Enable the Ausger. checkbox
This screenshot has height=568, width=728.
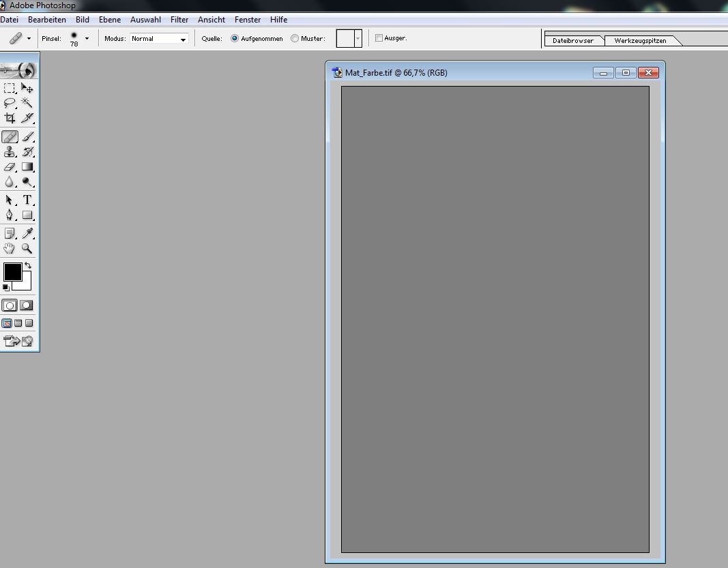pyautogui.click(x=379, y=38)
